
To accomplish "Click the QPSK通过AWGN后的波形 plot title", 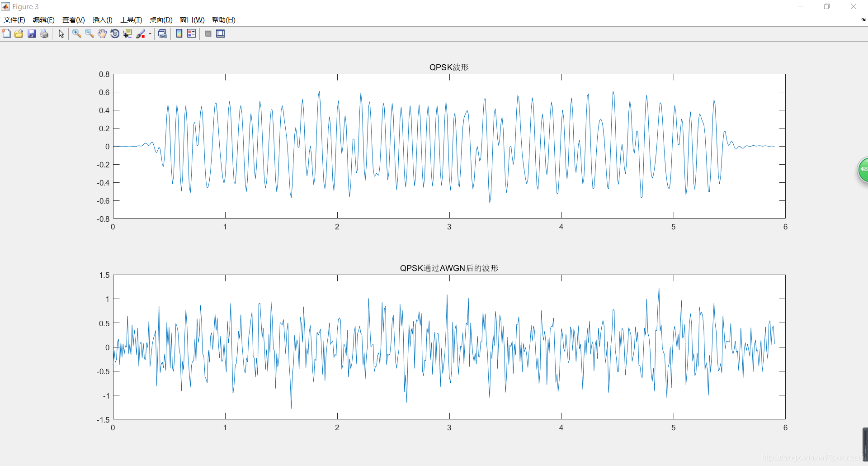I will pyautogui.click(x=449, y=268).
